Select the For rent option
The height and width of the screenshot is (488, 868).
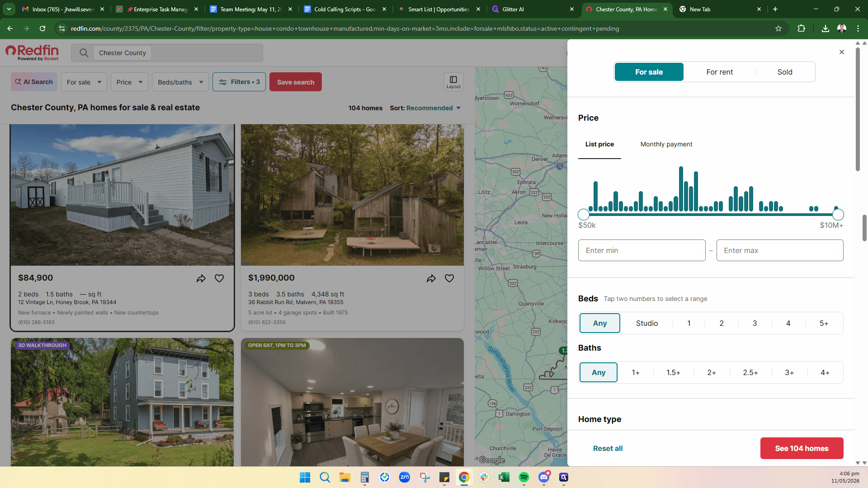coord(720,72)
